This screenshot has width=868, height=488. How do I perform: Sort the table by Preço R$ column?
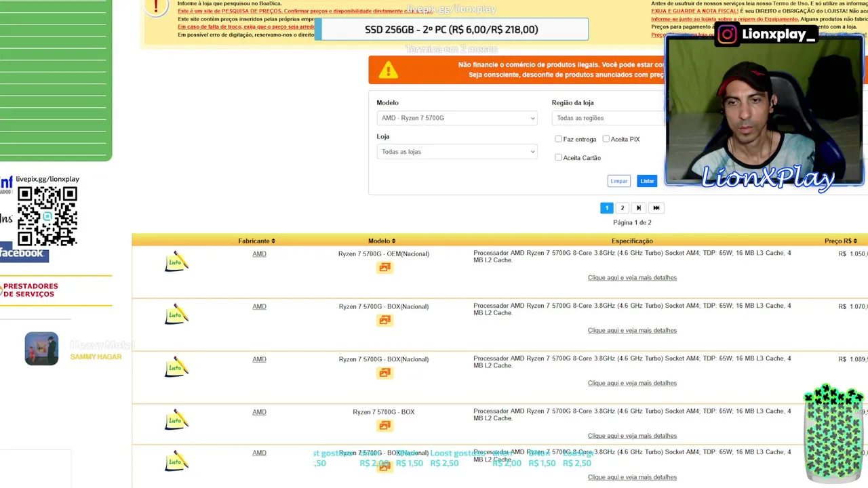(x=841, y=241)
